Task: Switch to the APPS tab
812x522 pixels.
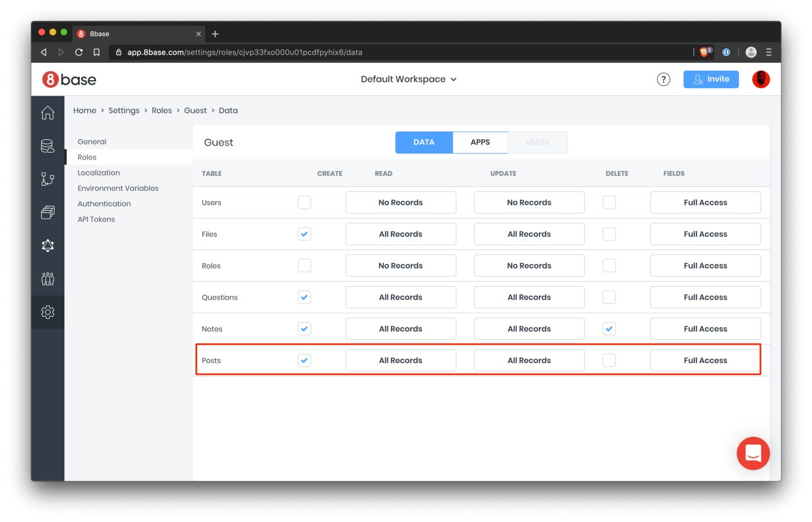Action: click(x=480, y=142)
